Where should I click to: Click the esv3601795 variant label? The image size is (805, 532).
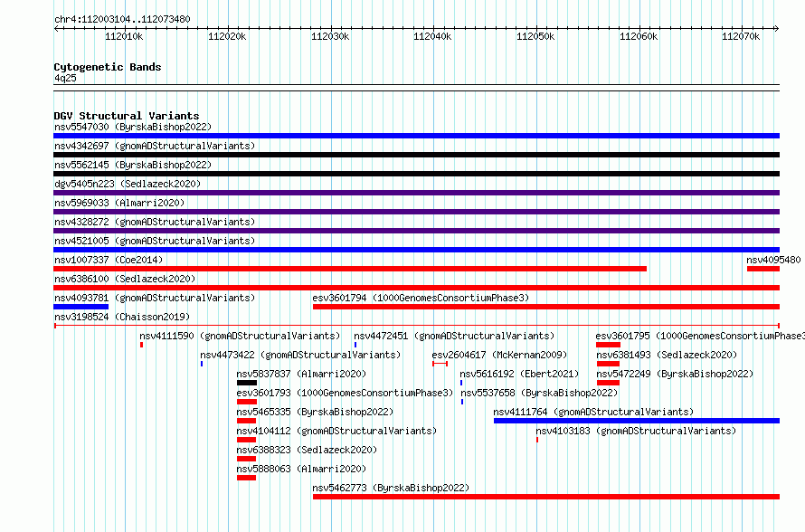[x=700, y=336]
